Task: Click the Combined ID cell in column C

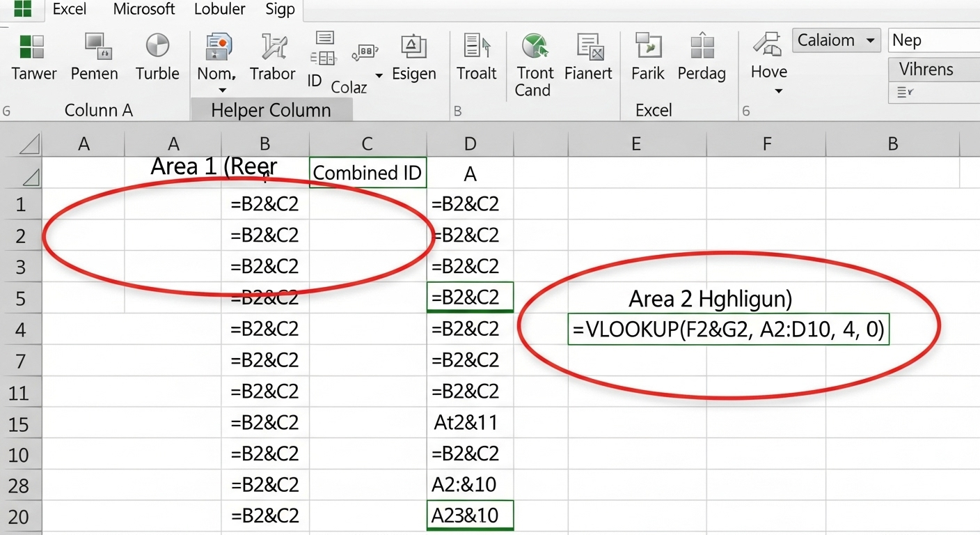Action: coord(367,173)
